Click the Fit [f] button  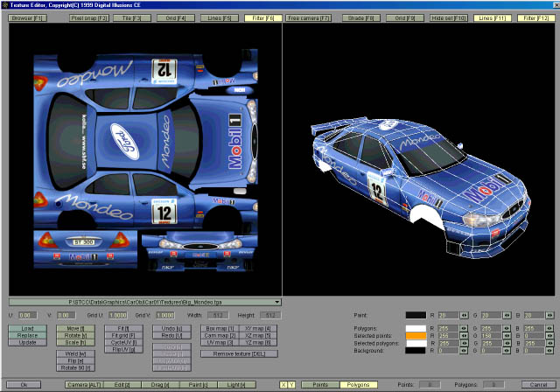click(x=123, y=328)
